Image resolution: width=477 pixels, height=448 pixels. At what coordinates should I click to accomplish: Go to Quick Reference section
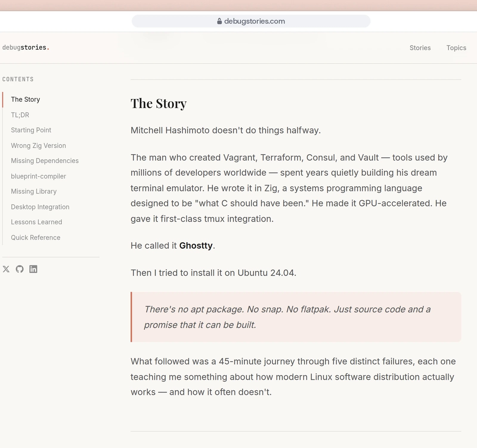(x=35, y=237)
